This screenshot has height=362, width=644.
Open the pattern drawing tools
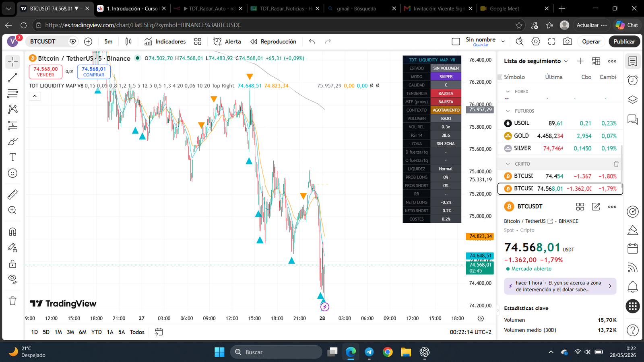tap(13, 109)
